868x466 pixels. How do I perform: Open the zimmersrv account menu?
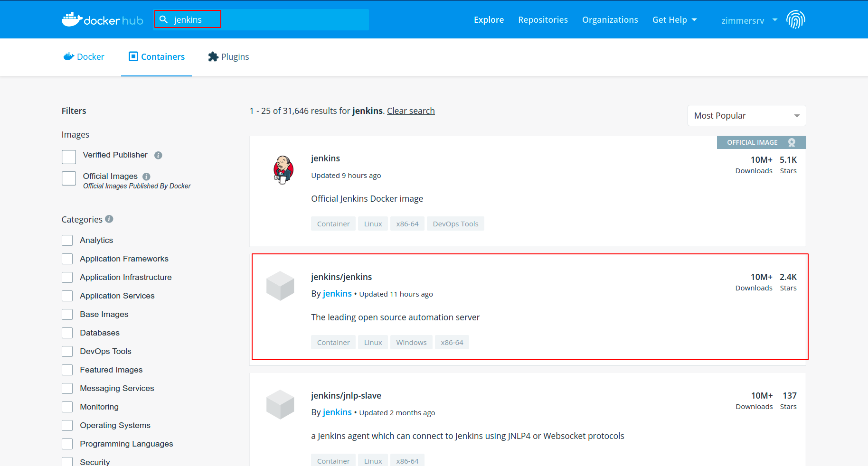pyautogui.click(x=749, y=20)
